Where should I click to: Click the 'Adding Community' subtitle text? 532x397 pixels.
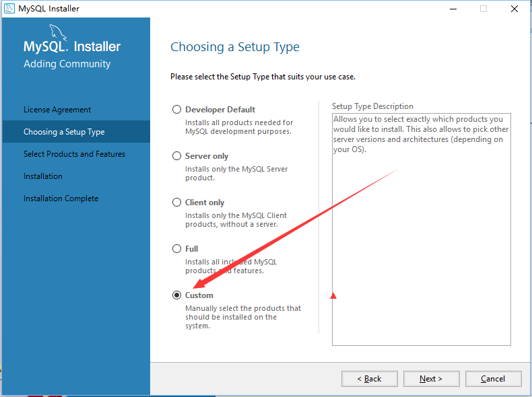[67, 64]
